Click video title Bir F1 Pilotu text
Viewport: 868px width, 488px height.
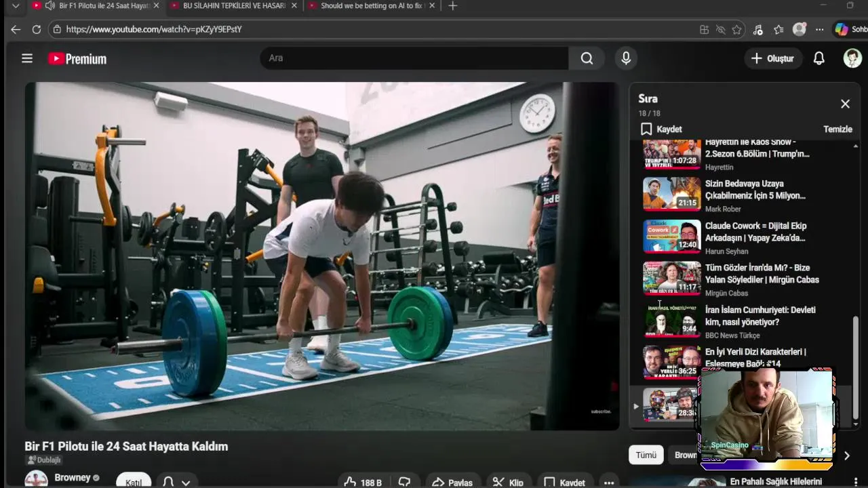pyautogui.click(x=126, y=446)
